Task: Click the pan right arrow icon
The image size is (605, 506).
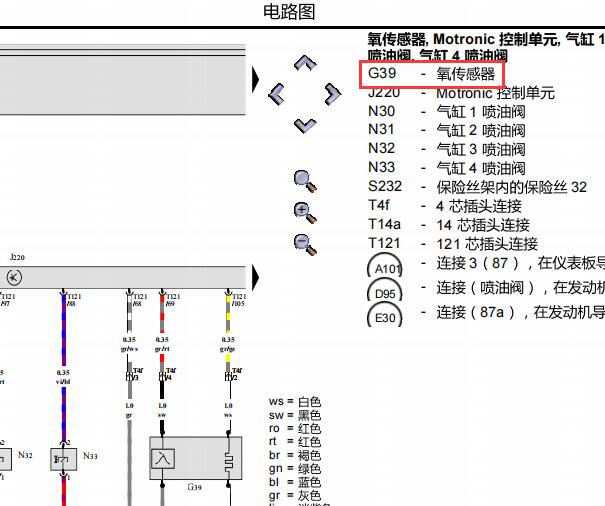Action: (332, 95)
